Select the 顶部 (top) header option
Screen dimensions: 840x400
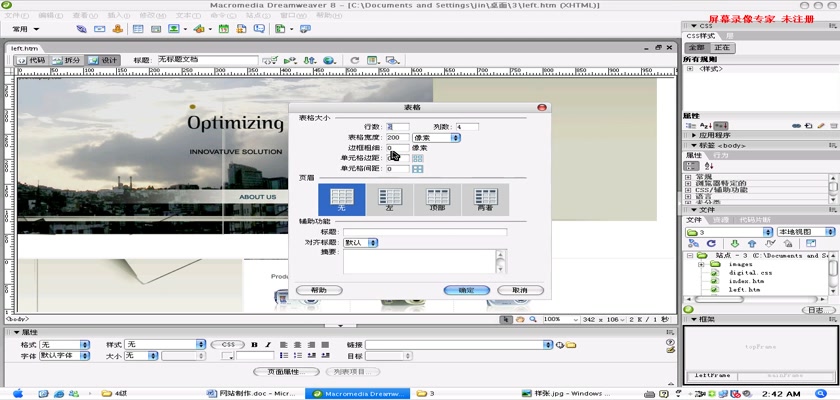[437, 200]
